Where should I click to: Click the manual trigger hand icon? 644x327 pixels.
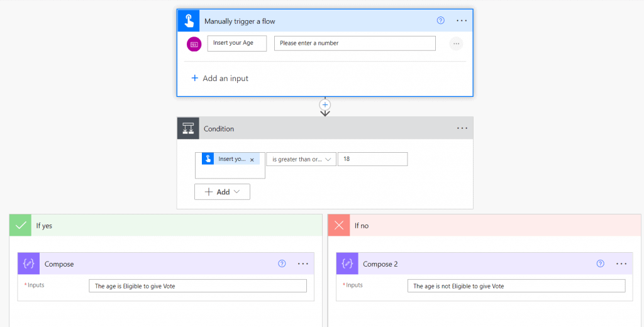coord(189,21)
